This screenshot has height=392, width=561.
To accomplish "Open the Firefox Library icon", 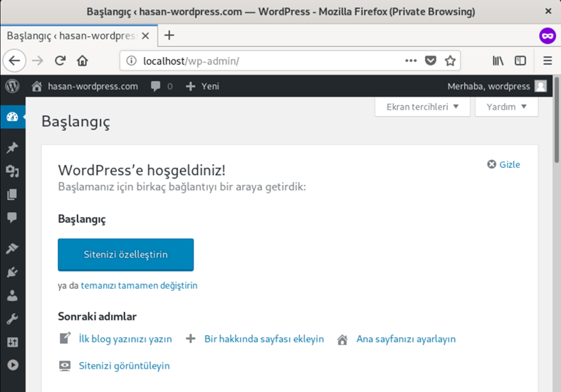I will click(x=498, y=60).
